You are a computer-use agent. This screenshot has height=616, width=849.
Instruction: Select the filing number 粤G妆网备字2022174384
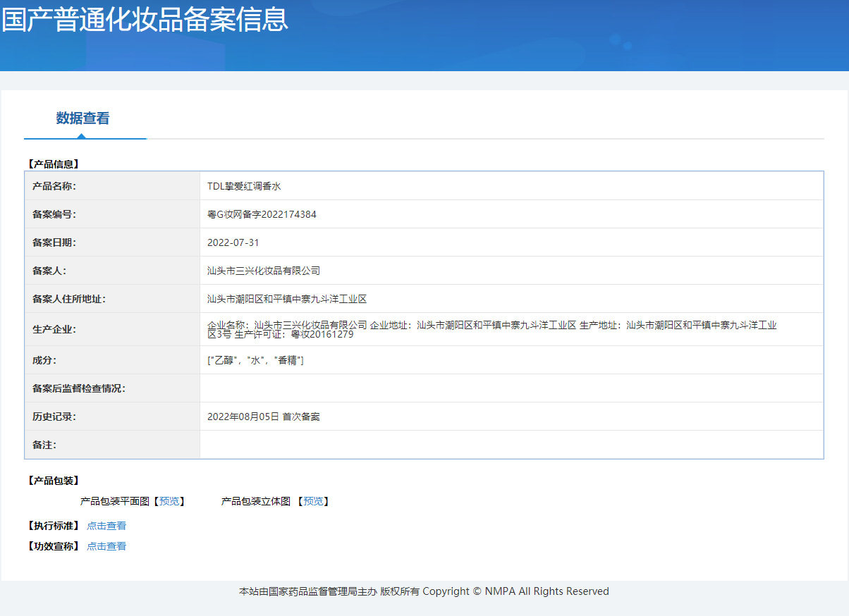pyautogui.click(x=262, y=214)
